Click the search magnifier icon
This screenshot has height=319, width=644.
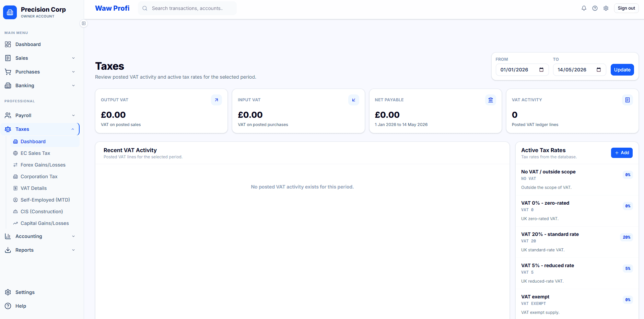(145, 8)
